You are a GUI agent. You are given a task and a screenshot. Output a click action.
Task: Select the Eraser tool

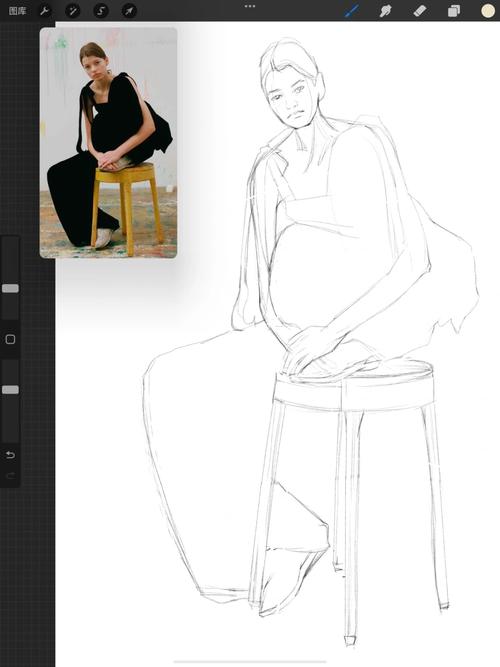pos(420,11)
